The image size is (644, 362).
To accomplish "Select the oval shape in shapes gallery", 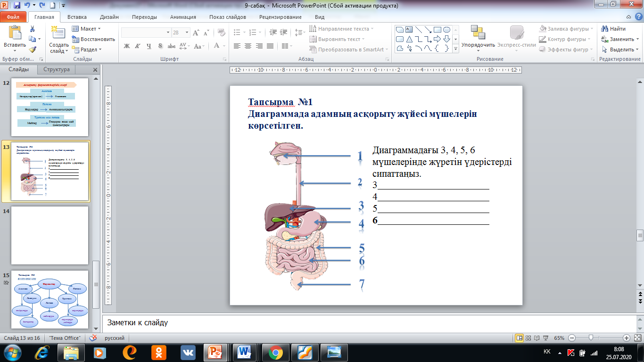I will 447,29.
